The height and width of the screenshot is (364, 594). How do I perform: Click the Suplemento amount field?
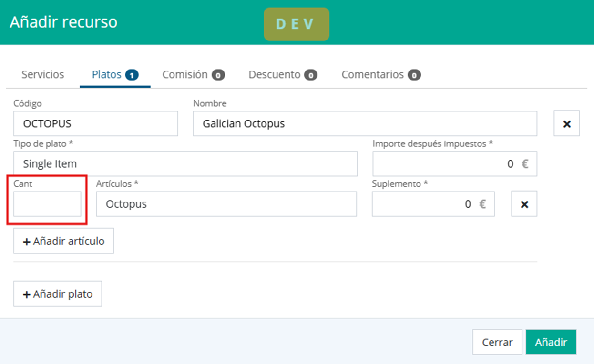click(432, 204)
